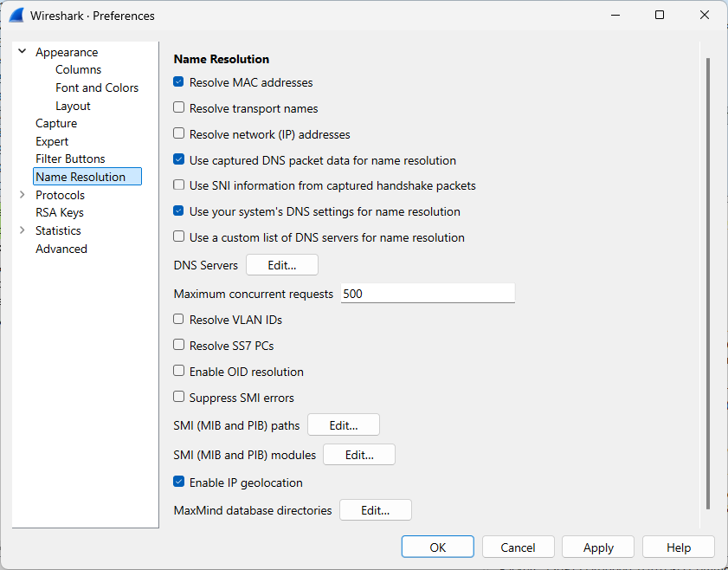Go to Capture preferences
This screenshot has height=570, width=728.
tap(56, 124)
